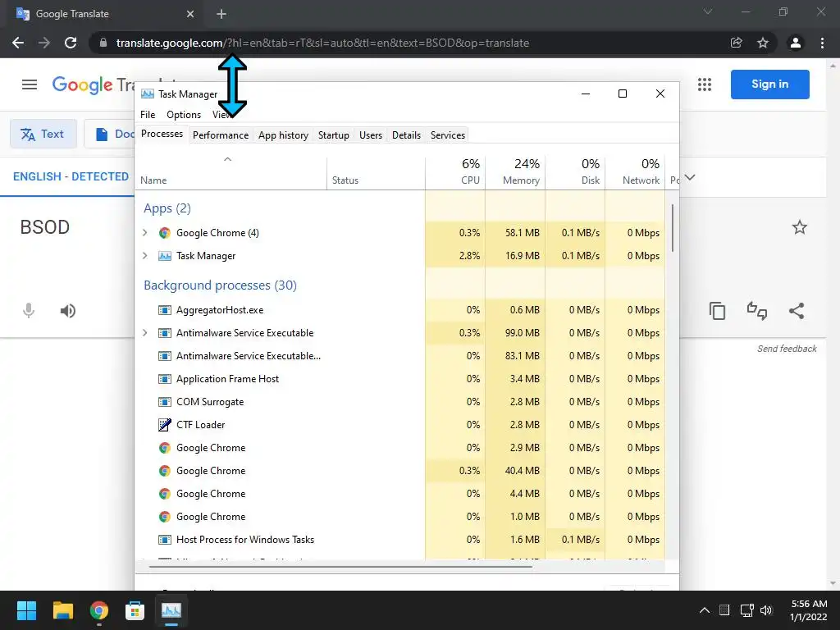840x630 pixels.
Task: Click the Task Manager taskbar icon
Action: pyautogui.click(x=171, y=610)
